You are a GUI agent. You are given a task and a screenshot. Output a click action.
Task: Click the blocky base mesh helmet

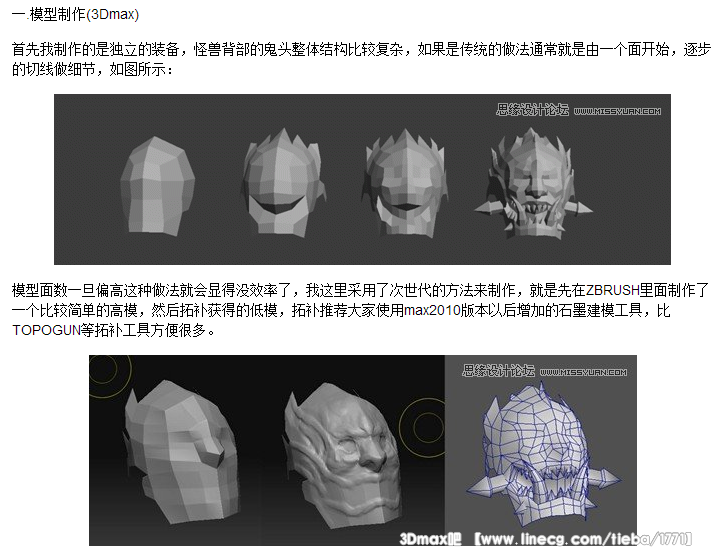tap(182, 453)
